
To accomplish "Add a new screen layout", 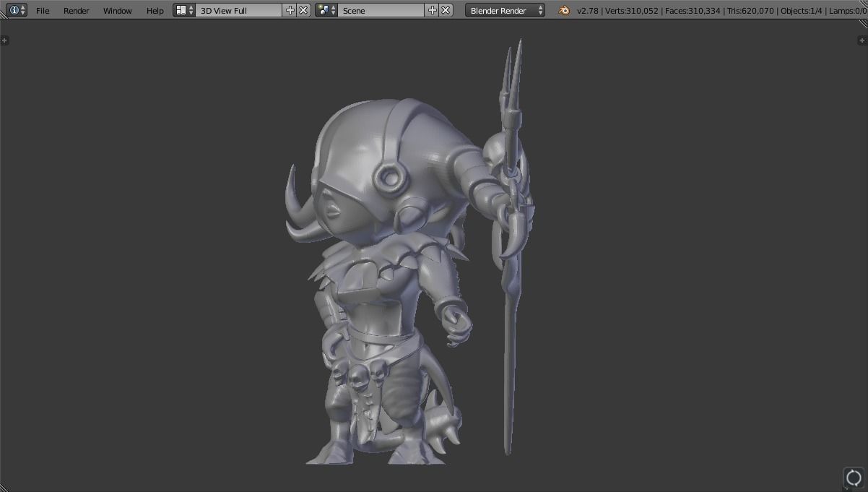I will 290,10.
